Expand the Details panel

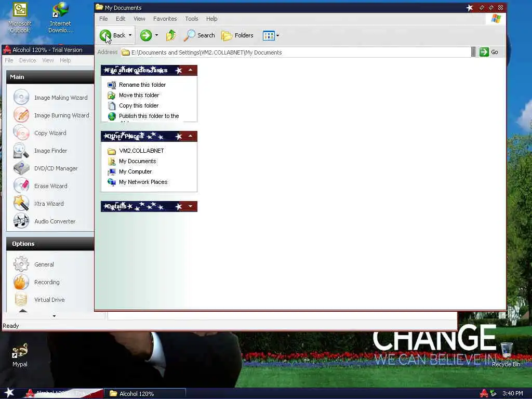190,206
